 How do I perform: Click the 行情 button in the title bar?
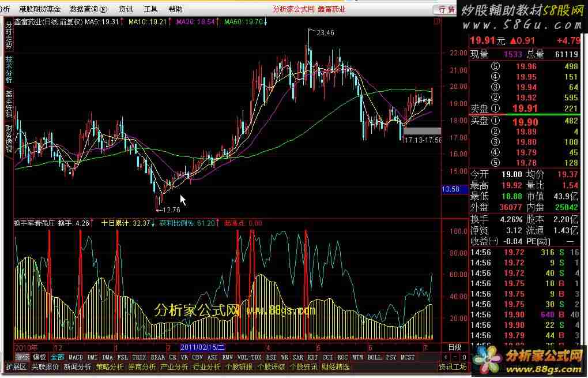pyautogui.click(x=446, y=9)
